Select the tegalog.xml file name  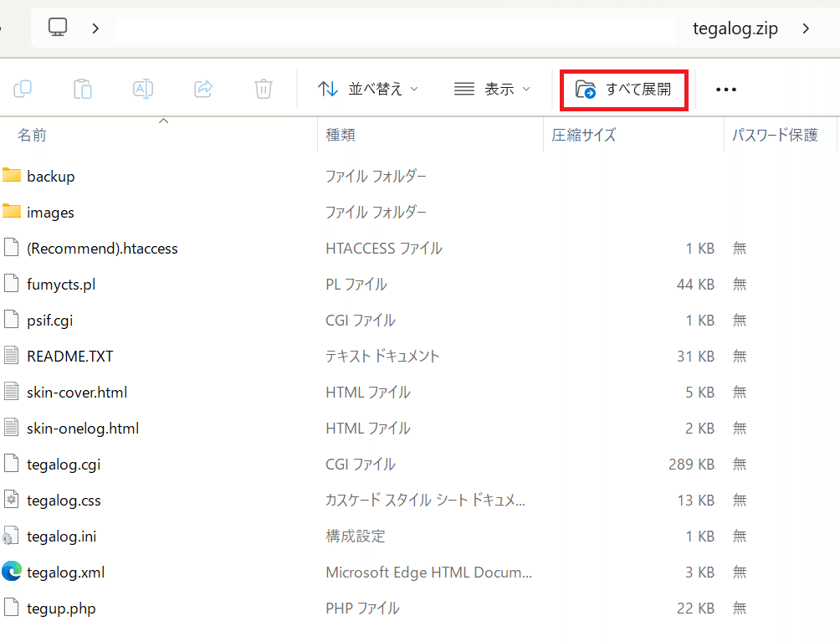coord(66,573)
